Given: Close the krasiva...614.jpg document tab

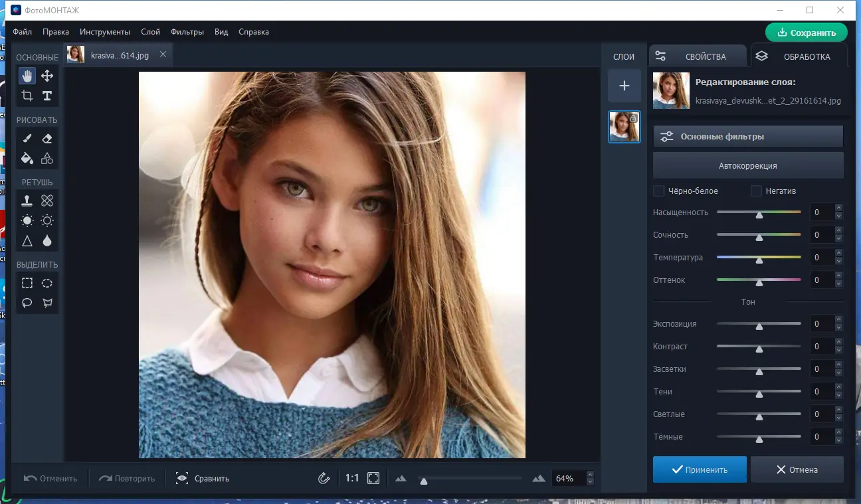Looking at the screenshot, I should (163, 54).
